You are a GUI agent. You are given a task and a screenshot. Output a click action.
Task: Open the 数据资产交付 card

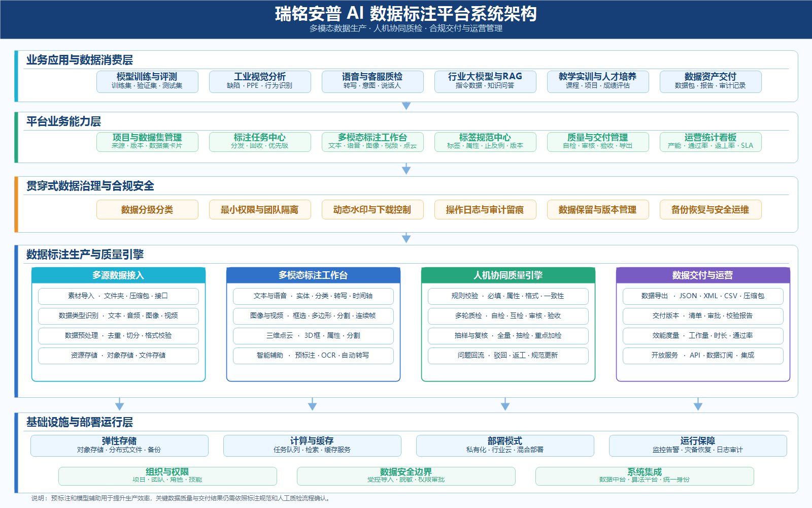point(710,81)
